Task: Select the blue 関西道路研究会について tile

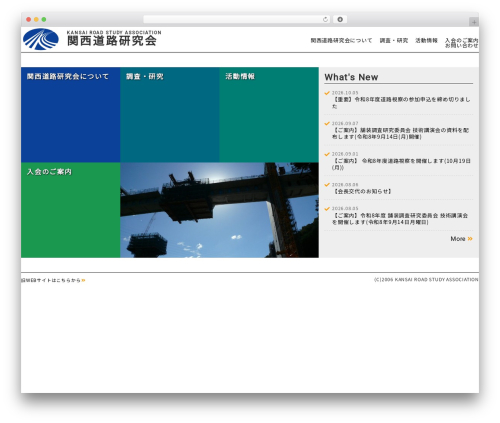Action: (71, 115)
